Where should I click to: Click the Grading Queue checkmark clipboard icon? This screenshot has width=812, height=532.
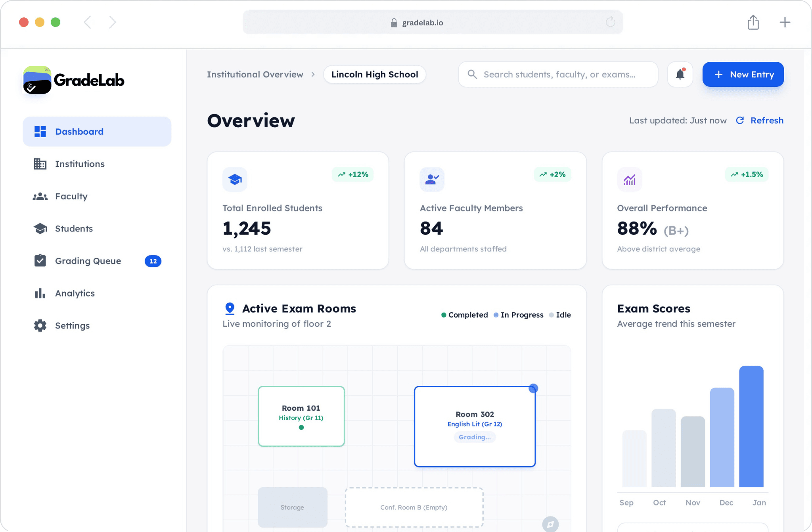point(40,260)
